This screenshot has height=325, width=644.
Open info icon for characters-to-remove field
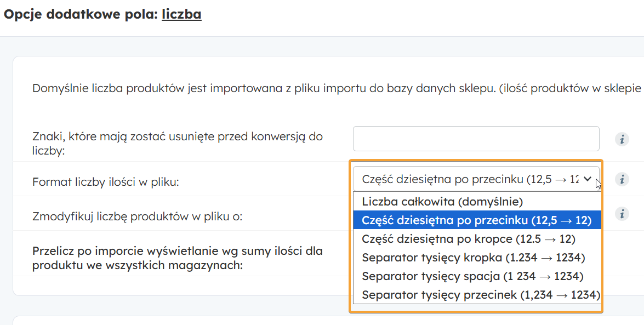622,139
